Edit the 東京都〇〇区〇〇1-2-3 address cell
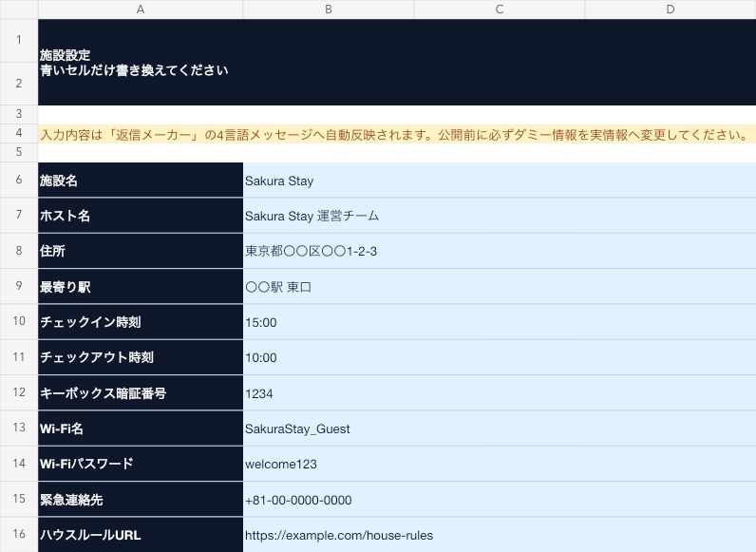This screenshot has width=756, height=552. point(500,251)
